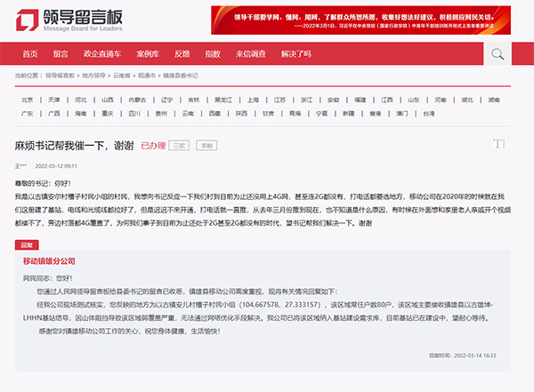Open the 来信调查 navigation item
534x392 pixels.
[251, 53]
